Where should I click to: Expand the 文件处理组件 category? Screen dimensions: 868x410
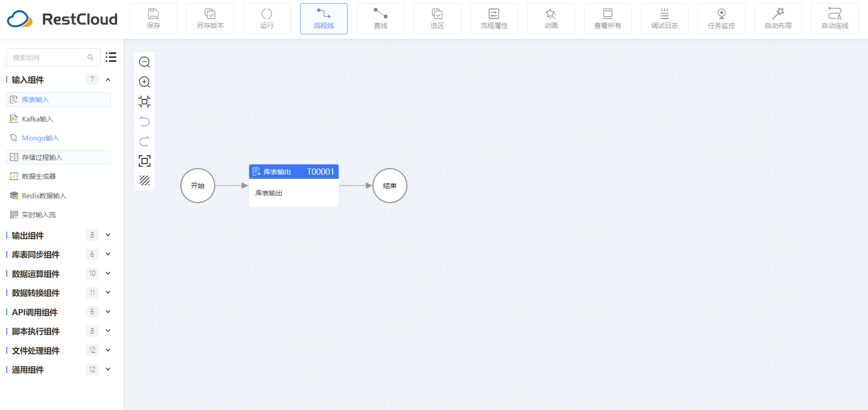pos(108,350)
